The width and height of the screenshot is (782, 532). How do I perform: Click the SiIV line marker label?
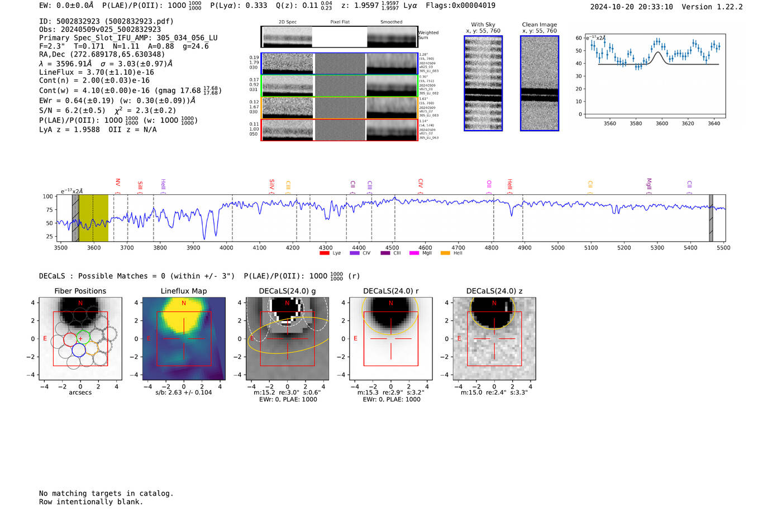pyautogui.click(x=272, y=184)
